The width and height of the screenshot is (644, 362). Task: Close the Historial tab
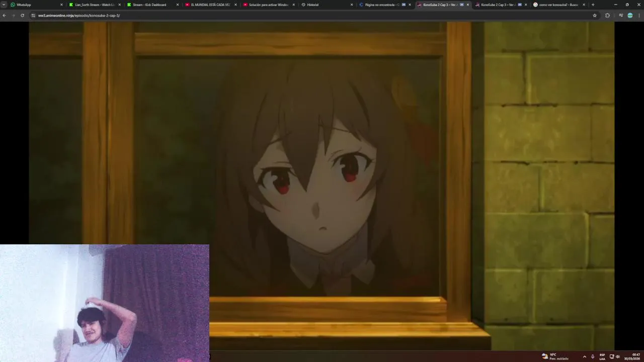tap(352, 5)
